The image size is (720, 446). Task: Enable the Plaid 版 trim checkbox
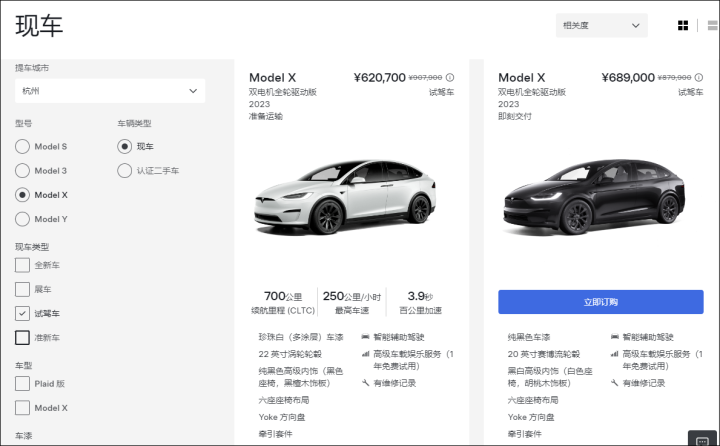tap(22, 383)
